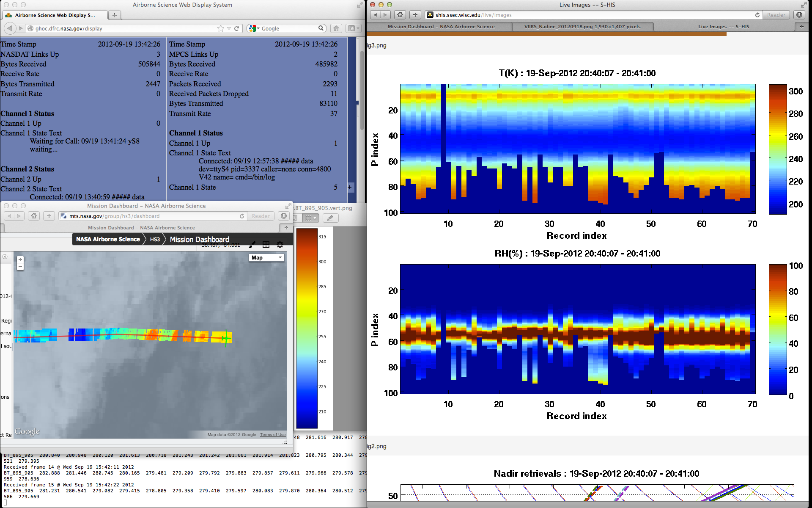Go to home in Mission Dashboard browser
Image resolution: width=812 pixels, height=508 pixels.
coord(34,216)
